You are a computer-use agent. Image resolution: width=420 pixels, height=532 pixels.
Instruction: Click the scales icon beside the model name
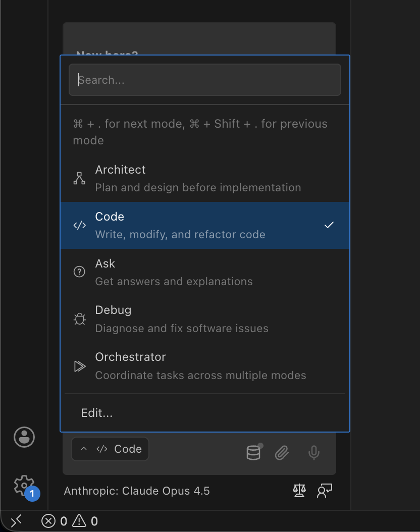299,490
